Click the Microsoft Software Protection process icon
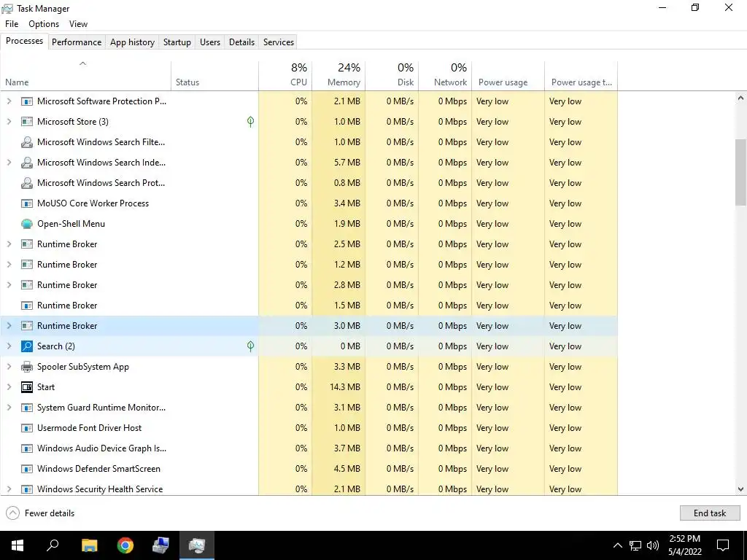This screenshot has height=560, width=747. [27, 101]
